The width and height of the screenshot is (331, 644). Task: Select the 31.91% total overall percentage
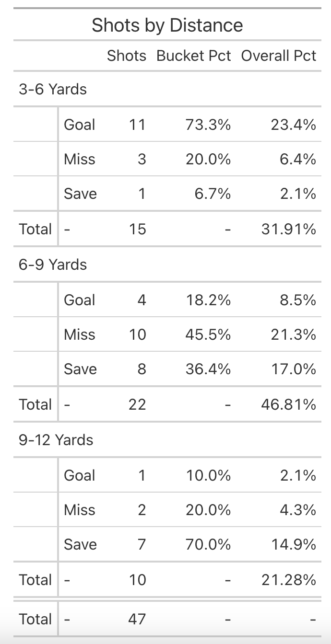click(289, 229)
